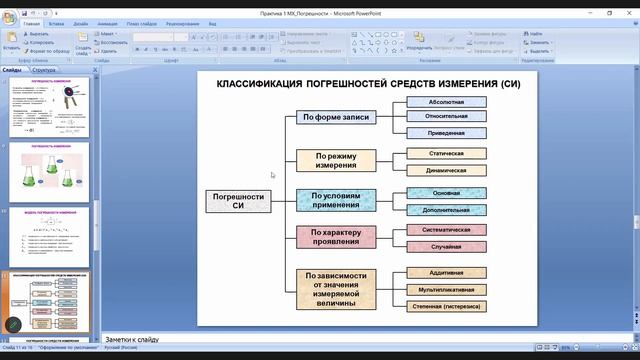Toggle bulleted list in paragraph group
This screenshot has width=640, height=360.
[227, 37]
